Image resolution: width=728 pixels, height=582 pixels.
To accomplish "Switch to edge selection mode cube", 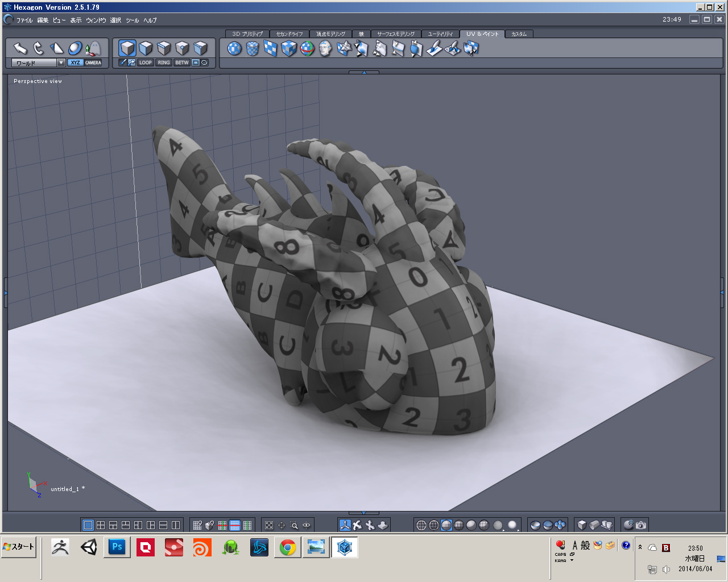I will point(164,48).
